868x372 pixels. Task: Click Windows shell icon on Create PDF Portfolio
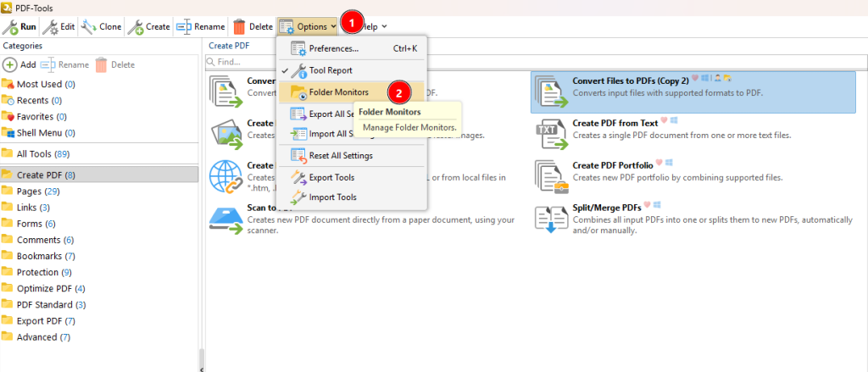[669, 163]
